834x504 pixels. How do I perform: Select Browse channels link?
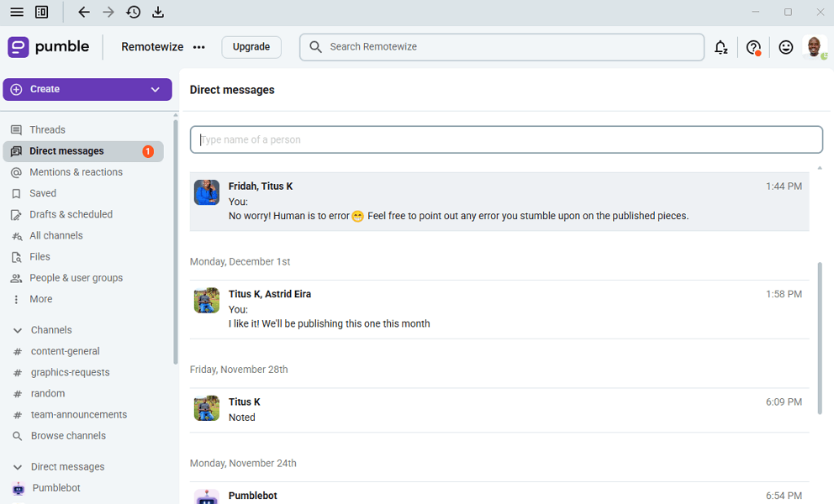[68, 436]
